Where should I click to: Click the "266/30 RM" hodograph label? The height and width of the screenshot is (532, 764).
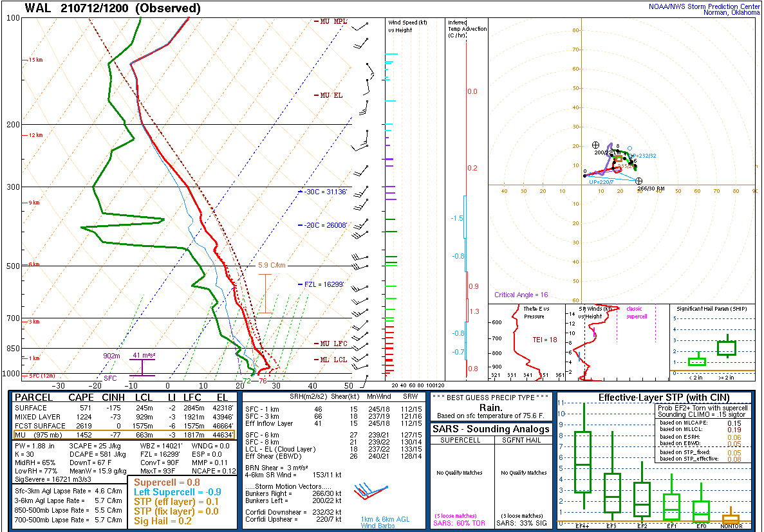pyautogui.click(x=651, y=188)
